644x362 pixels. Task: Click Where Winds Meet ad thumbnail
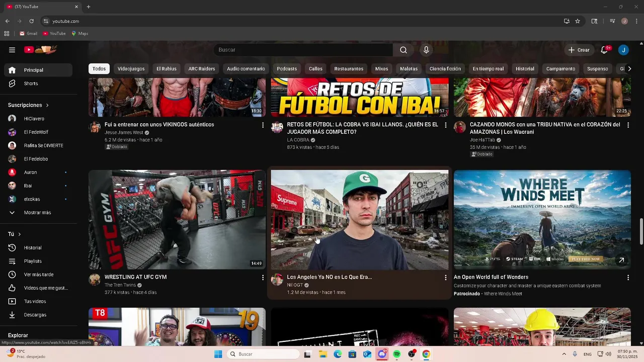click(542, 220)
